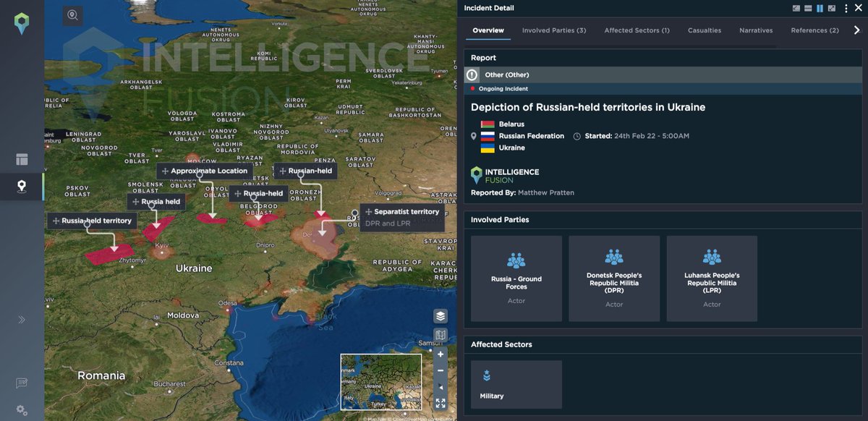The height and width of the screenshot is (421, 868).
Task: Click the Incident Detail panel title
Action: click(489, 8)
